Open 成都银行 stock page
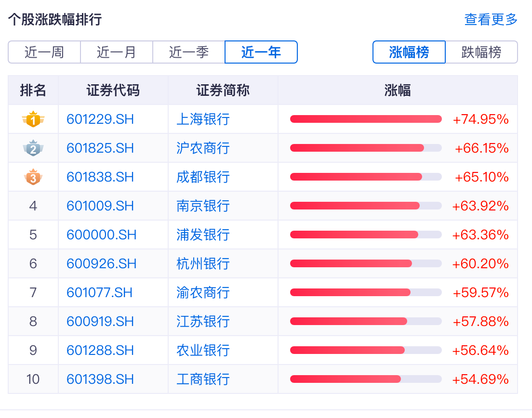Image resolution: width=532 pixels, height=418 pixels. pos(203,177)
